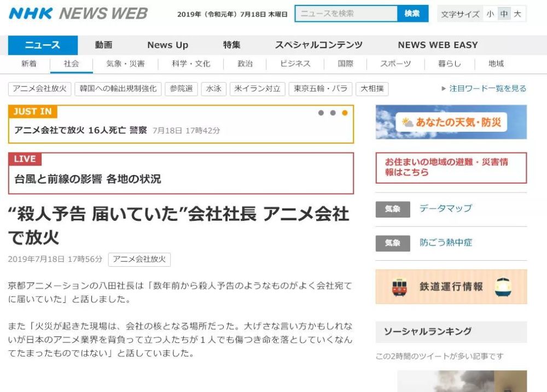Screen dimensions: 547x392
Task: Select the first JUST IN carousel dot
Action: point(321,113)
